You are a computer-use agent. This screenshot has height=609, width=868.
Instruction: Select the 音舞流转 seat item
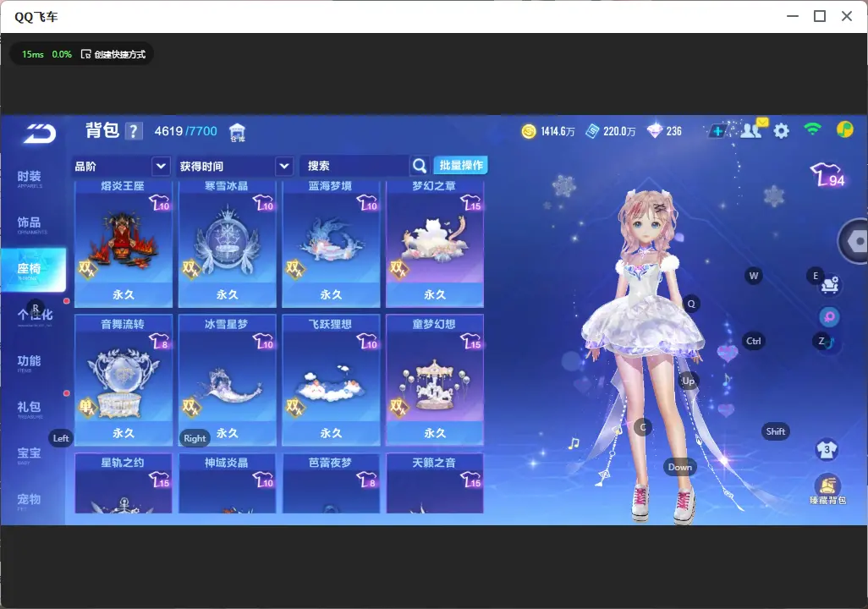(x=124, y=380)
